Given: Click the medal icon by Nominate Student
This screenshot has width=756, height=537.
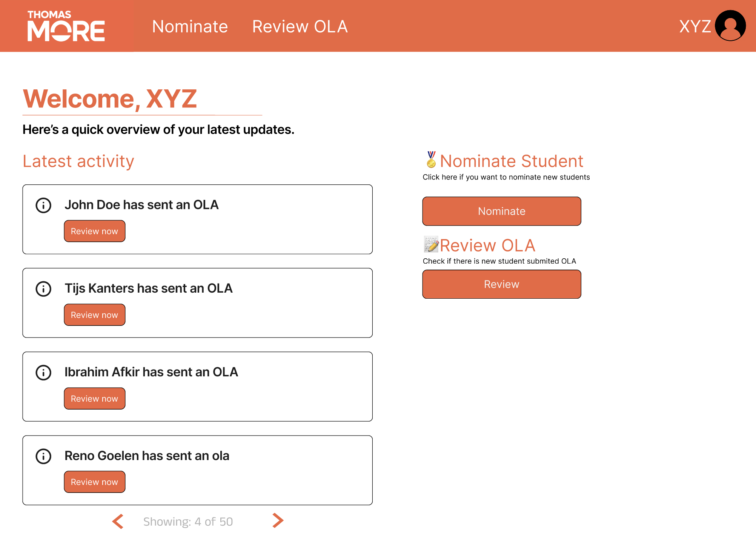Looking at the screenshot, I should click(431, 160).
